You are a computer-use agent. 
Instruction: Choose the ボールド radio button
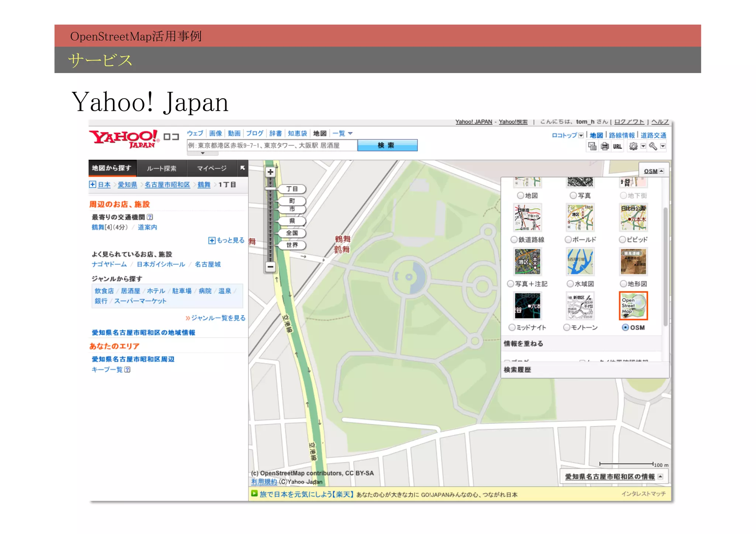point(568,240)
